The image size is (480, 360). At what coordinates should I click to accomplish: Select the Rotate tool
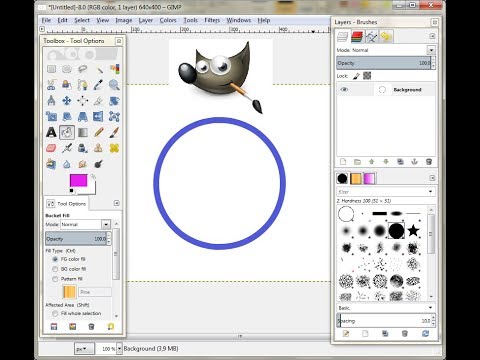(x=114, y=100)
